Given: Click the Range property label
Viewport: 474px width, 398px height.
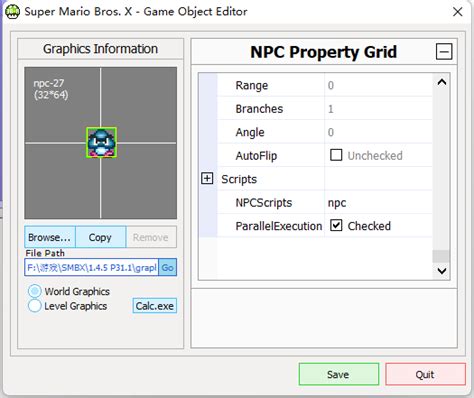Looking at the screenshot, I should [x=252, y=85].
